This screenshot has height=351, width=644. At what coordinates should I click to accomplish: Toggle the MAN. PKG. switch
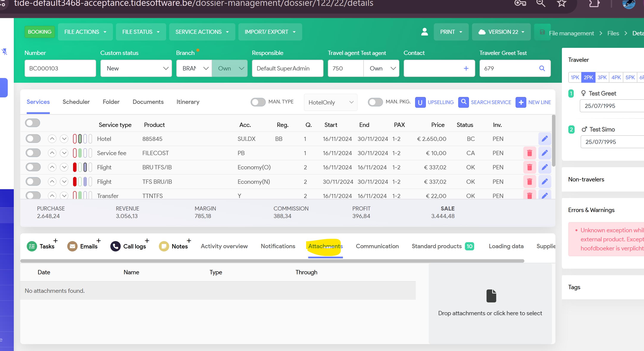pos(375,102)
